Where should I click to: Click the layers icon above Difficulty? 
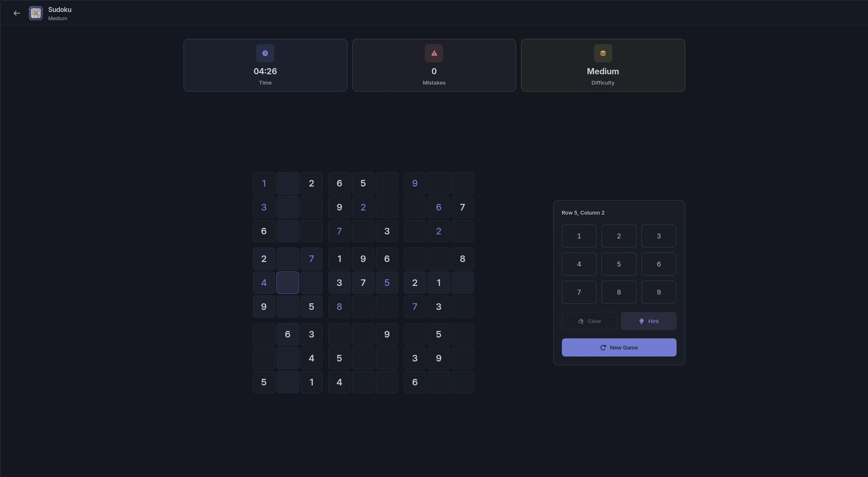click(x=603, y=53)
